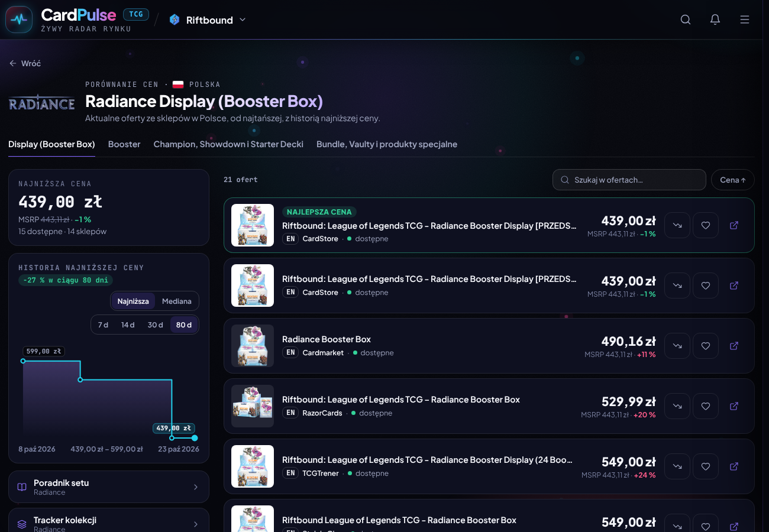Click the RazorCards offer product thumbnail

click(x=253, y=406)
